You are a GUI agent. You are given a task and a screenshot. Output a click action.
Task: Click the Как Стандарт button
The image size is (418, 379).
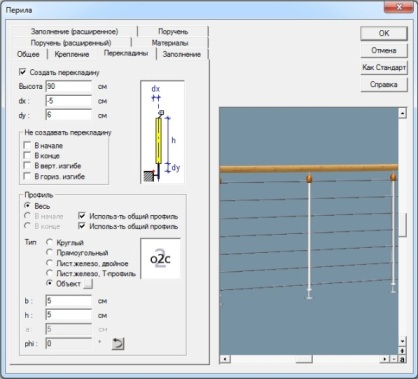coord(384,67)
